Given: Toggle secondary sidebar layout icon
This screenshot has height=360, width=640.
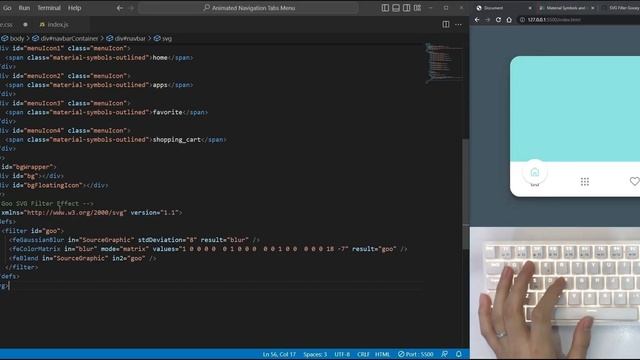Looking at the screenshot, I should [407, 8].
